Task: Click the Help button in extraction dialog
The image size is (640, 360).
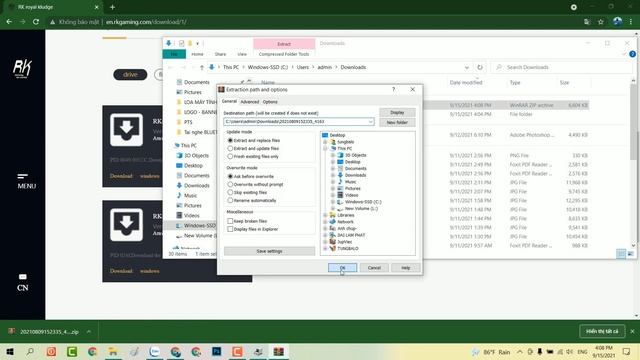Action: click(x=405, y=268)
